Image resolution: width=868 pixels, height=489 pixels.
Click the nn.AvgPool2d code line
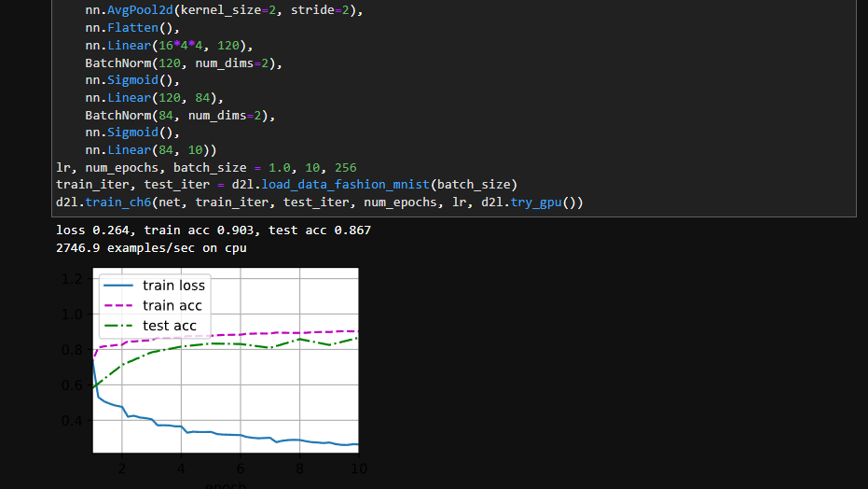223,9
